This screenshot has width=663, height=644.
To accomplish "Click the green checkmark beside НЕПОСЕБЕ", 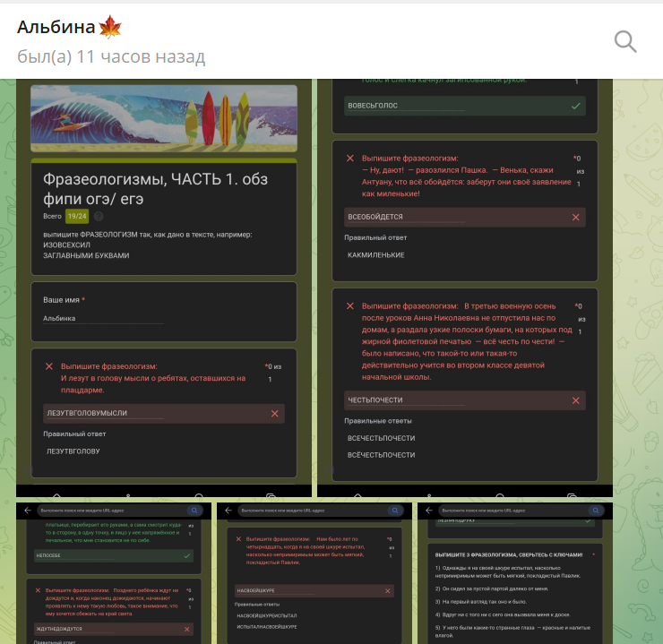I will point(187,556).
